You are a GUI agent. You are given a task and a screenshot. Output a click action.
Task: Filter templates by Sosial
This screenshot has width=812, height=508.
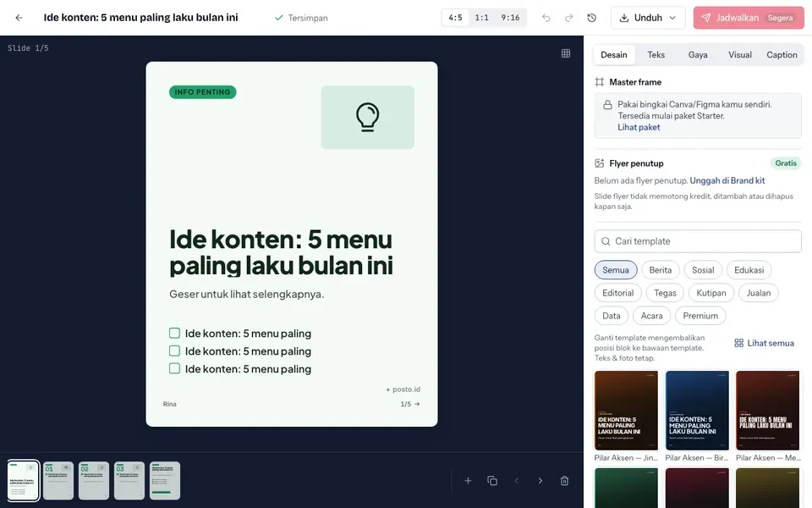703,270
